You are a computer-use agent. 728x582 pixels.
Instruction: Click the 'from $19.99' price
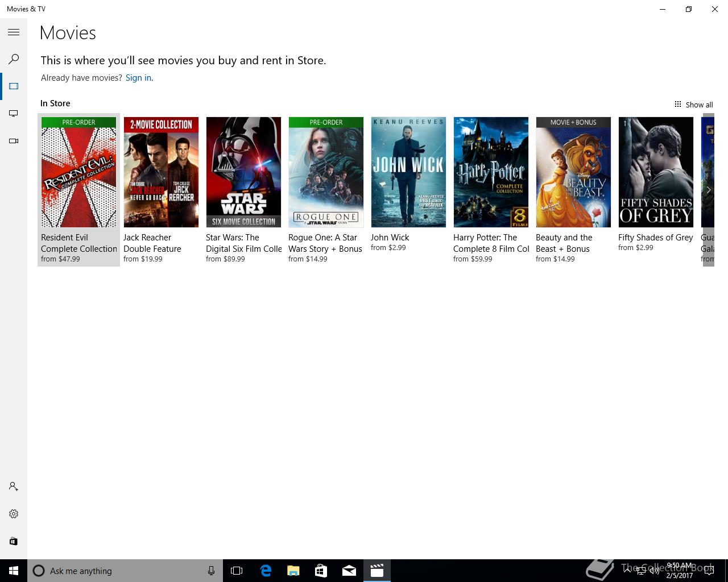pyautogui.click(x=143, y=259)
